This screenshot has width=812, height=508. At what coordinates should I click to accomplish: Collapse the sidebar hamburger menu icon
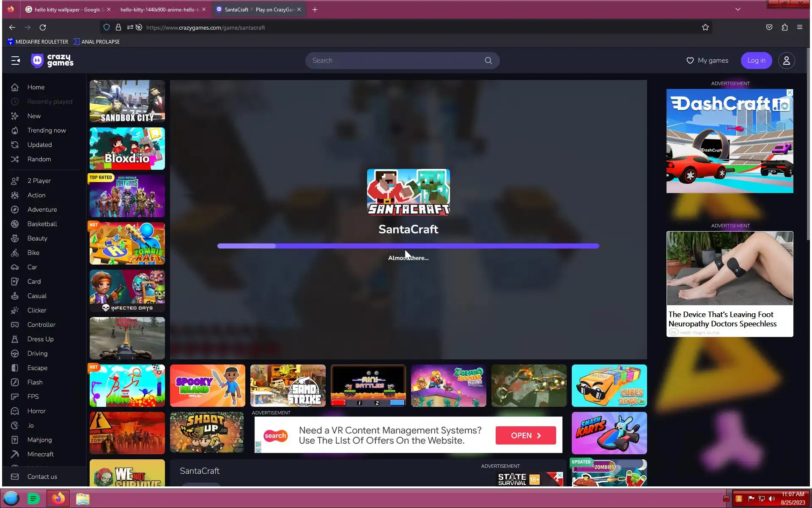(x=16, y=61)
